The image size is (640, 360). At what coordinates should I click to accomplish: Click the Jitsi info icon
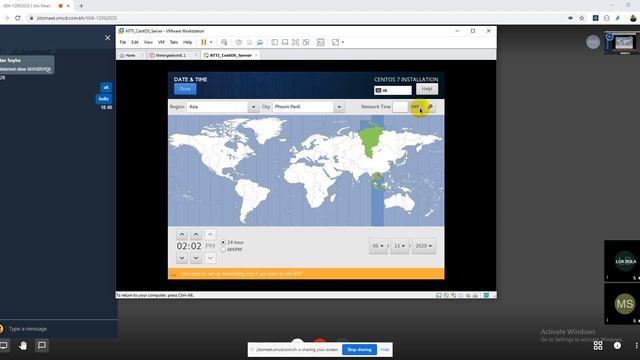coord(617,346)
